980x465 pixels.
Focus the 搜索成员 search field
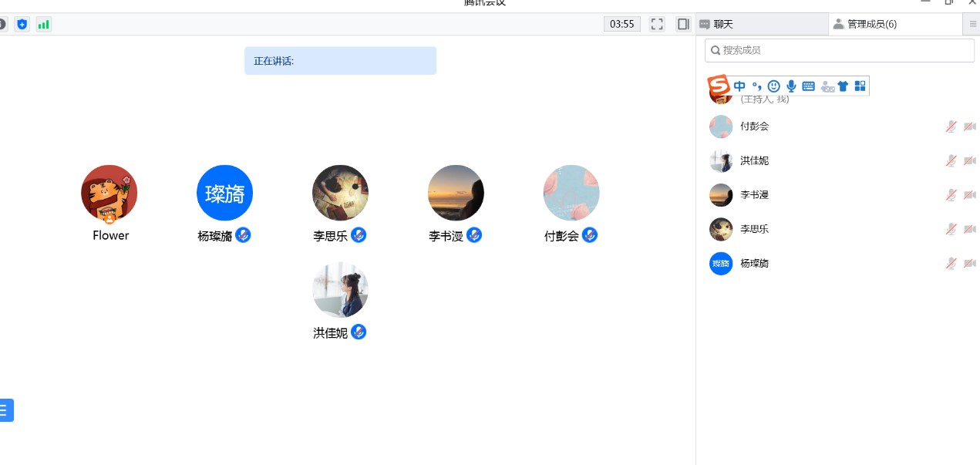point(840,50)
